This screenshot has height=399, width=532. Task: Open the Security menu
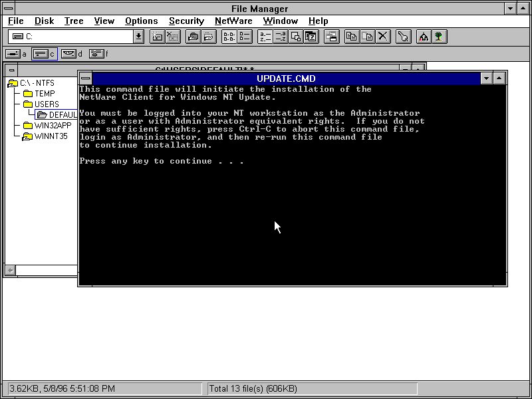point(187,21)
